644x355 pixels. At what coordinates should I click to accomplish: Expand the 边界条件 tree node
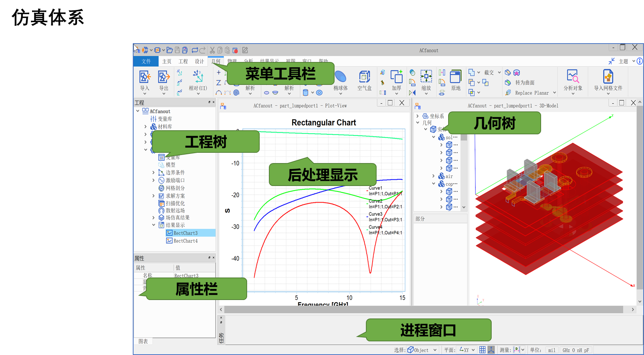[153, 172]
